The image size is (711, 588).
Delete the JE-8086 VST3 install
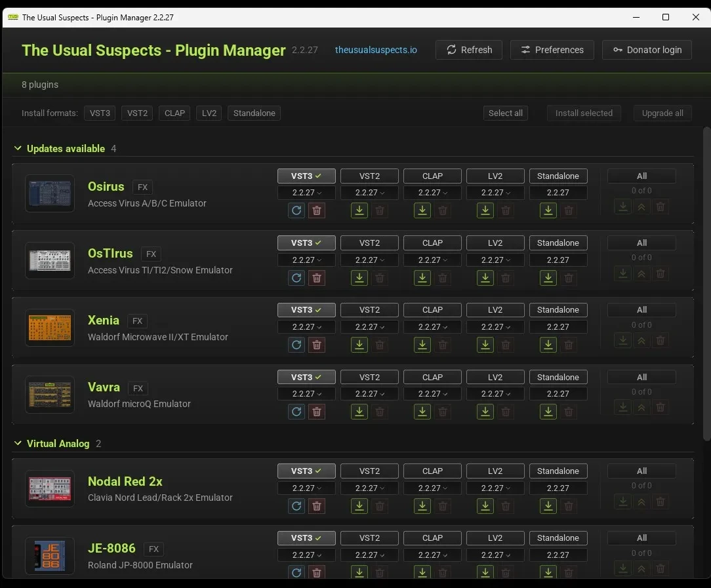pyautogui.click(x=317, y=572)
